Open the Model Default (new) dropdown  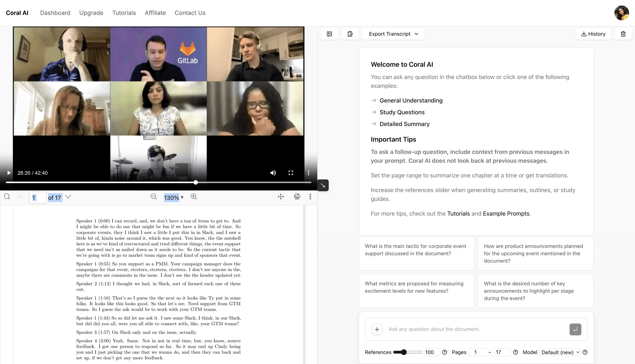560,352
